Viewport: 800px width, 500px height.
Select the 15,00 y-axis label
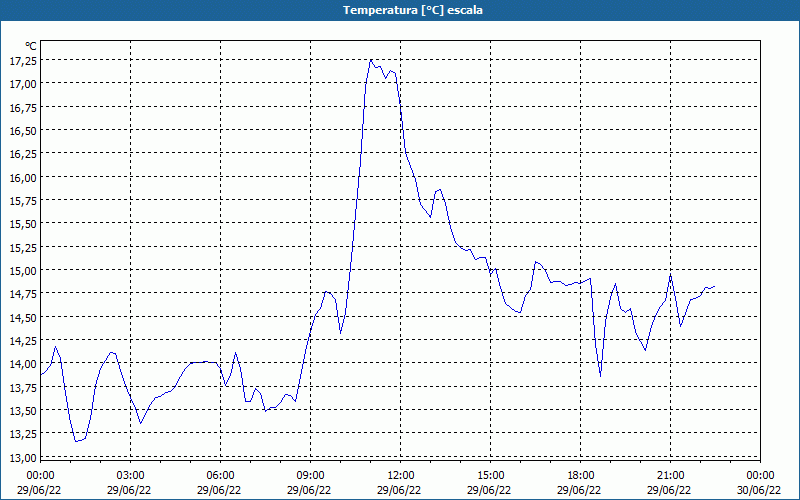tap(23, 270)
